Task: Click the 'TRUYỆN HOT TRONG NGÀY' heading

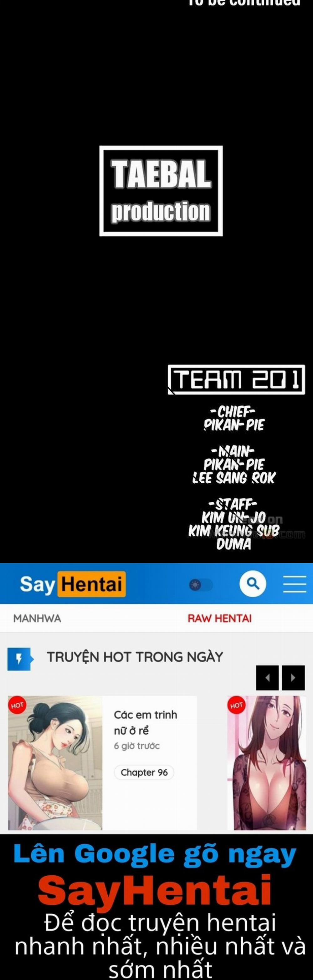Action: coord(135,657)
